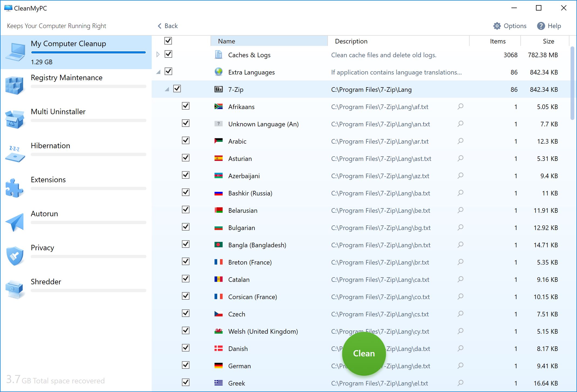Screen dimensions: 577x392
Task: Open the Privacy cleanup tool
Action: [x=43, y=248]
